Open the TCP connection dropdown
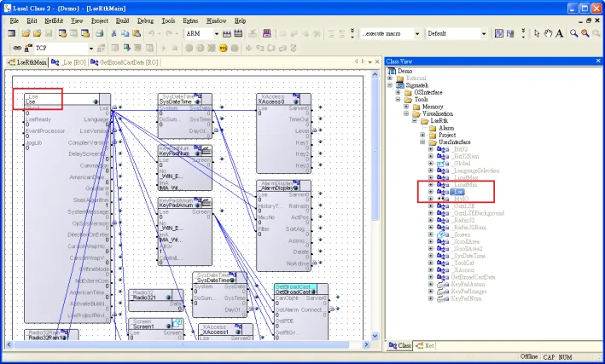 tap(91, 49)
